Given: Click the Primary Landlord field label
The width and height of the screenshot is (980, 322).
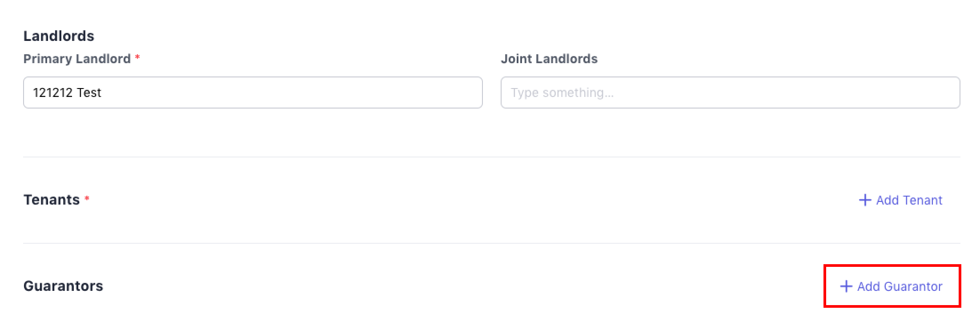Looking at the screenshot, I should pyautogui.click(x=77, y=59).
